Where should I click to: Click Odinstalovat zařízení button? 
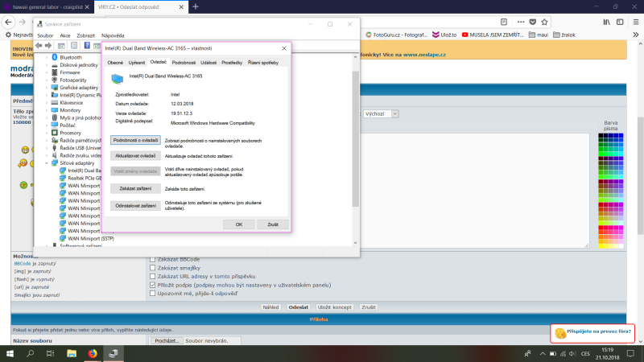(x=135, y=206)
